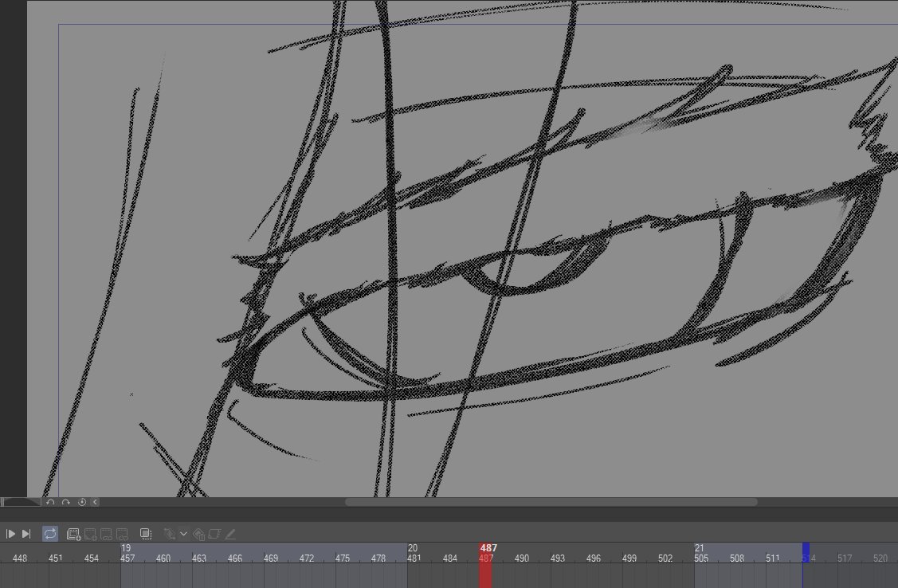Select frame 472 on the ruler
The width and height of the screenshot is (898, 588).
tap(307, 559)
